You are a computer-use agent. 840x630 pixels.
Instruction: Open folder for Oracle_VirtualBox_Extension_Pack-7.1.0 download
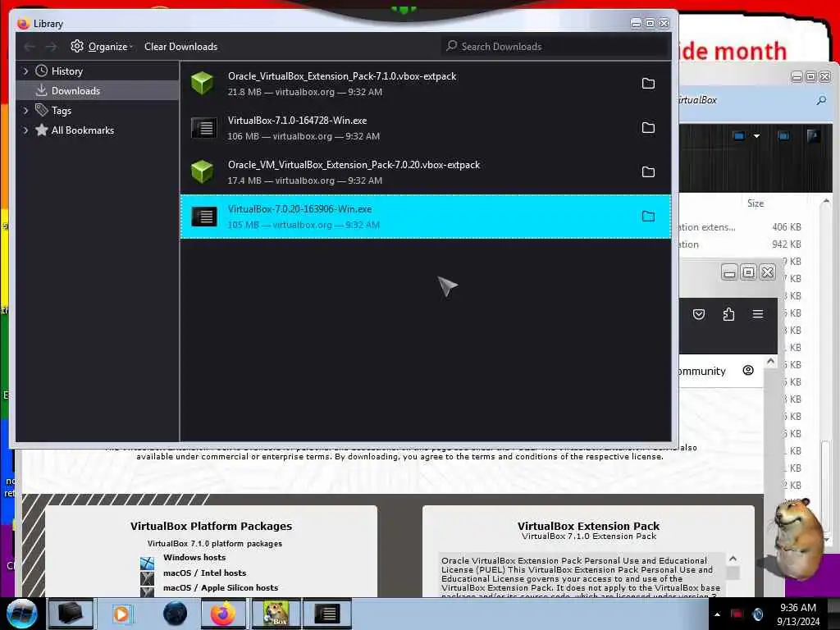(648, 83)
